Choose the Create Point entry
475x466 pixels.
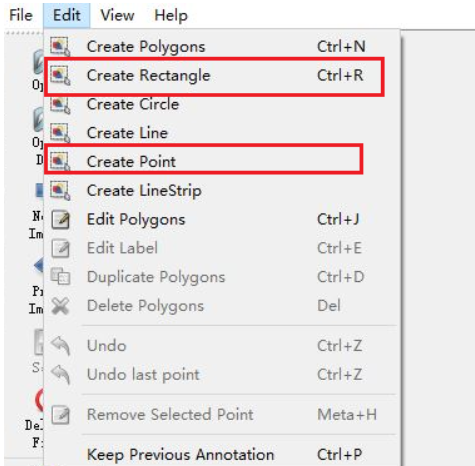pyautogui.click(x=203, y=159)
